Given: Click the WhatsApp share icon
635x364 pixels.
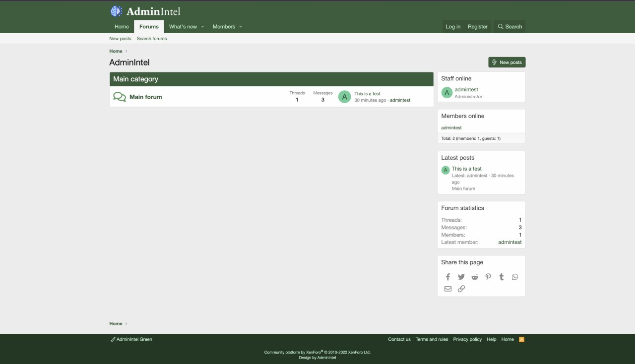Looking at the screenshot, I should pyautogui.click(x=515, y=277).
